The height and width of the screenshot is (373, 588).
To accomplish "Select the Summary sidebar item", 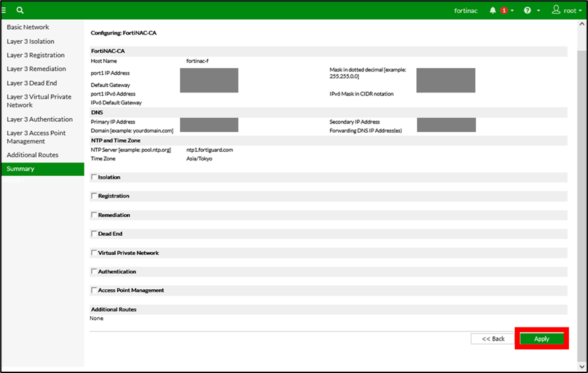I will coord(42,169).
